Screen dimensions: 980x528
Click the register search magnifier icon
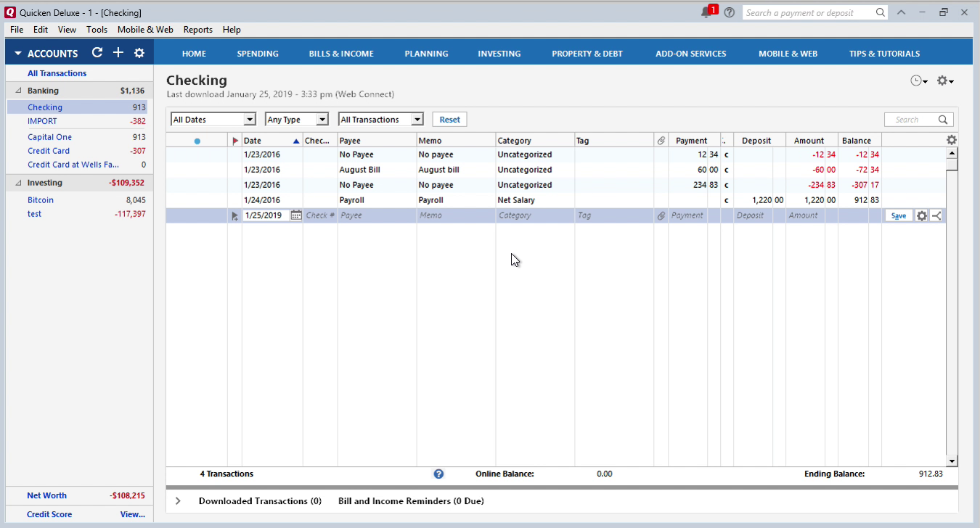tap(943, 120)
